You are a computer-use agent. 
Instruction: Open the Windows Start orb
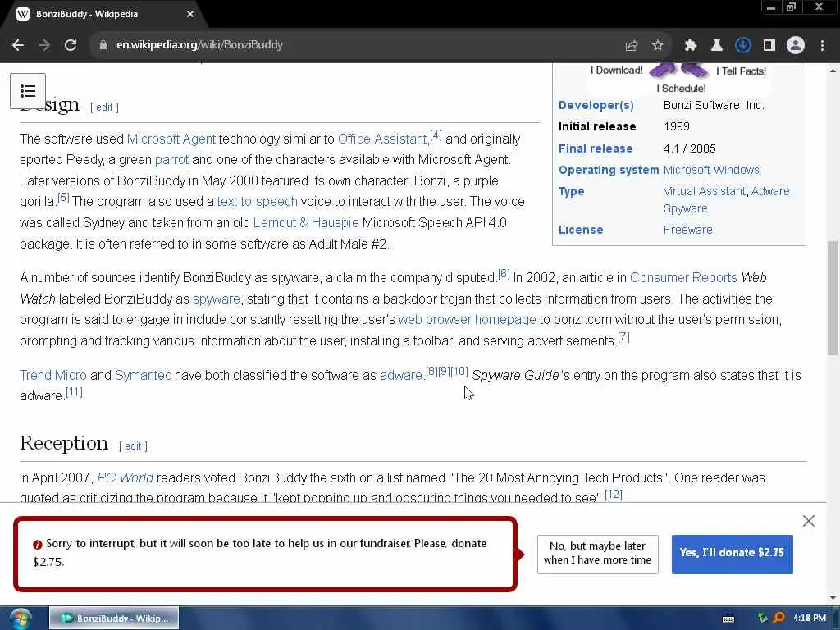point(21,619)
